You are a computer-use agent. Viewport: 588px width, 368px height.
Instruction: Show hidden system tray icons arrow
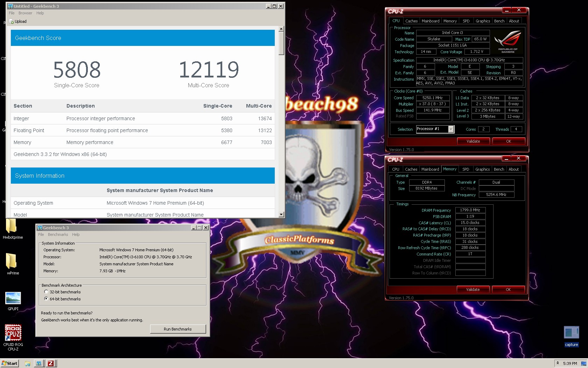558,363
